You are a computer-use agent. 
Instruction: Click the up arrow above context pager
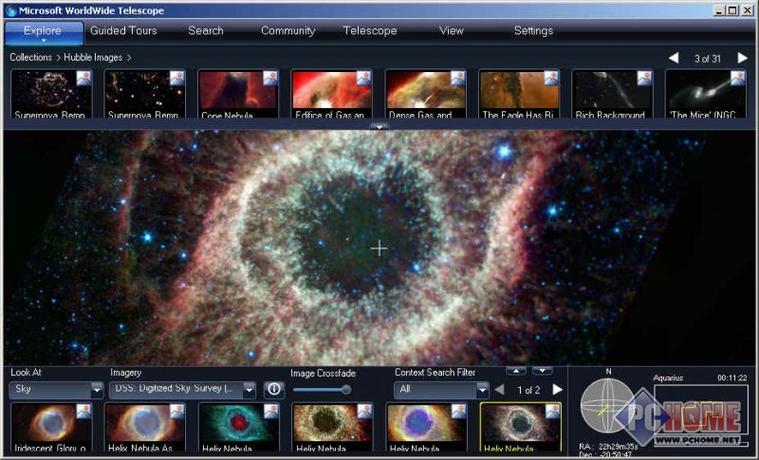point(516,371)
